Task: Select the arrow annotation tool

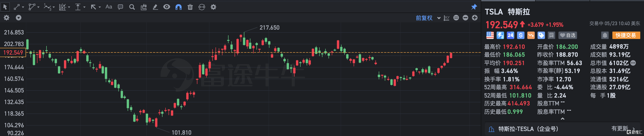Action: (93, 7)
